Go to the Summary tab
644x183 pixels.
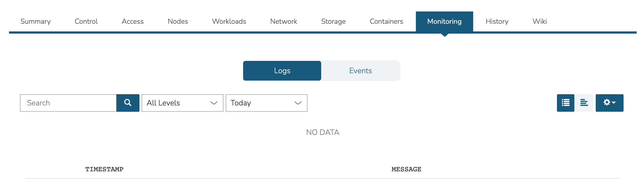[x=35, y=21]
